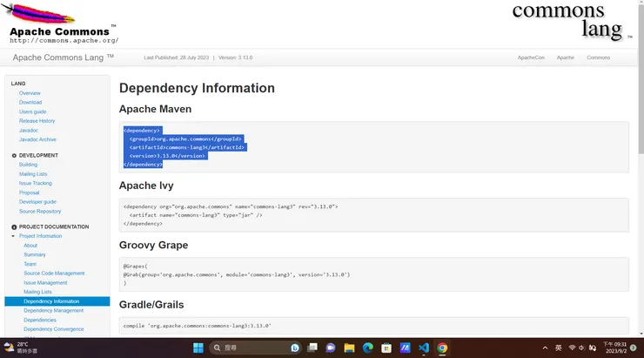The image size is (644, 358).
Task: Open the About page link
Action: click(30, 246)
